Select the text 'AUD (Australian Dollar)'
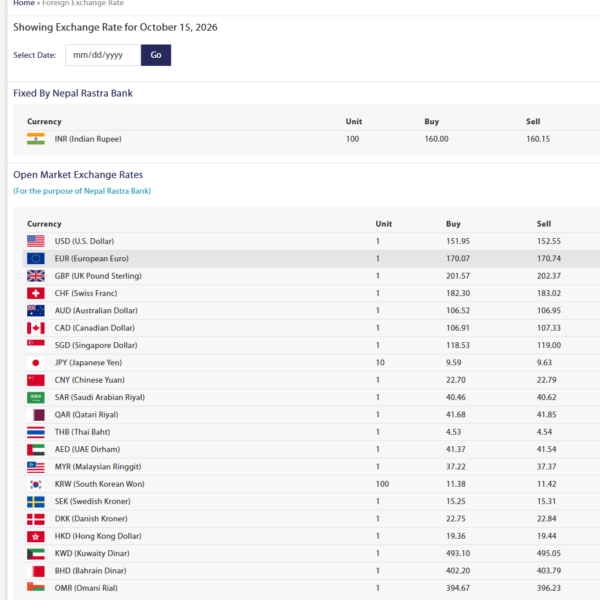 96,310
